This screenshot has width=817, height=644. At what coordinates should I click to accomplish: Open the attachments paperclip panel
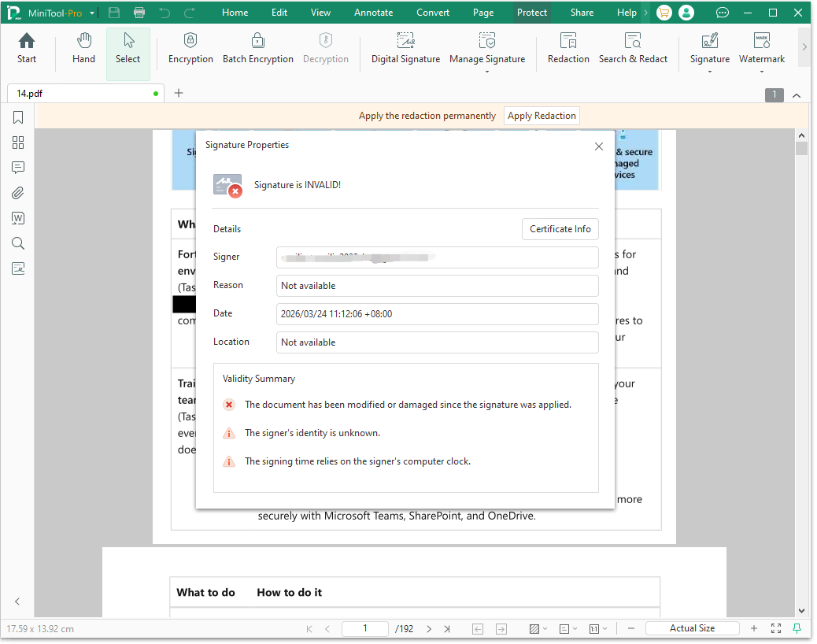(x=18, y=193)
